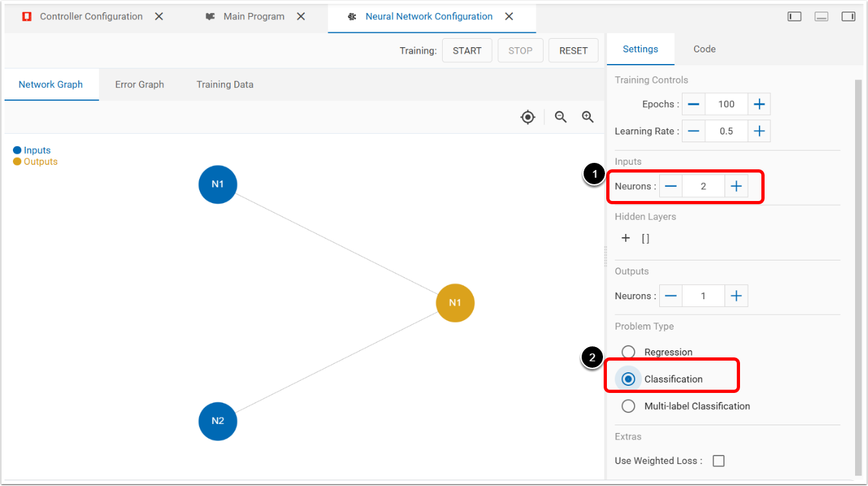The image size is (868, 486).
Task: Zoom in on the network graph
Action: [x=587, y=117]
